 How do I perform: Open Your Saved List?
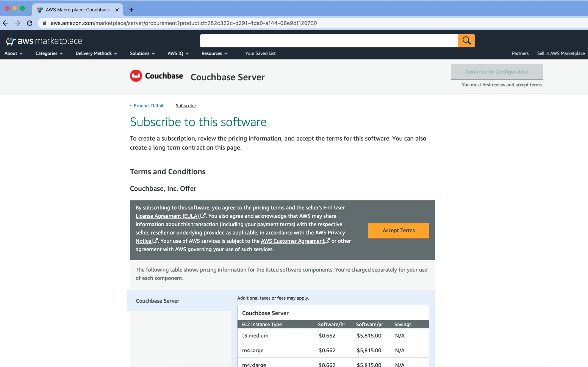(260, 53)
